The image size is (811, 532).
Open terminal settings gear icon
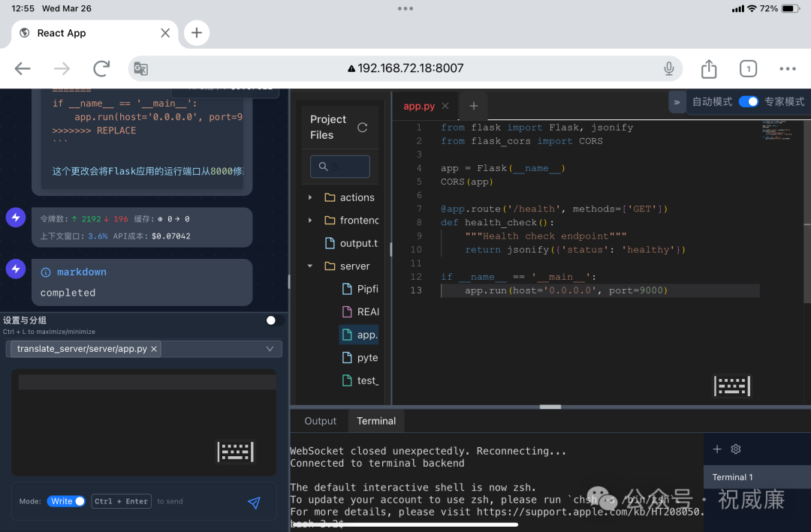point(735,449)
